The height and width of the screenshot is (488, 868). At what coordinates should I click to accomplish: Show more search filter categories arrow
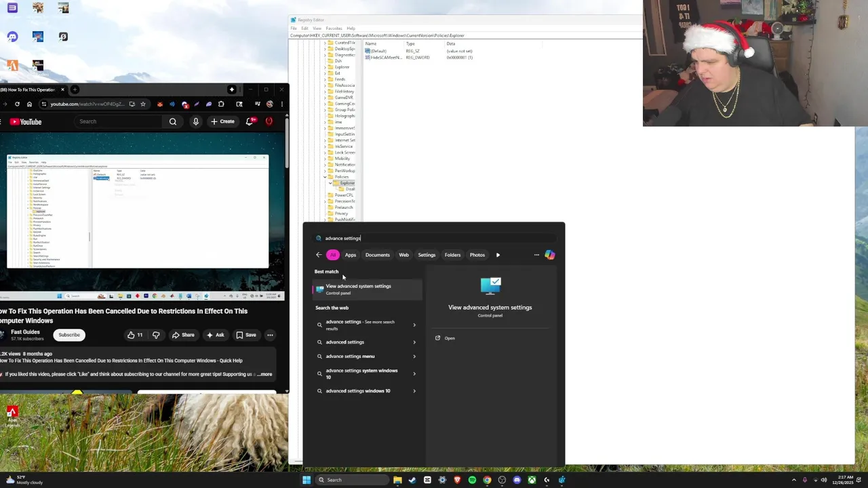click(498, 255)
